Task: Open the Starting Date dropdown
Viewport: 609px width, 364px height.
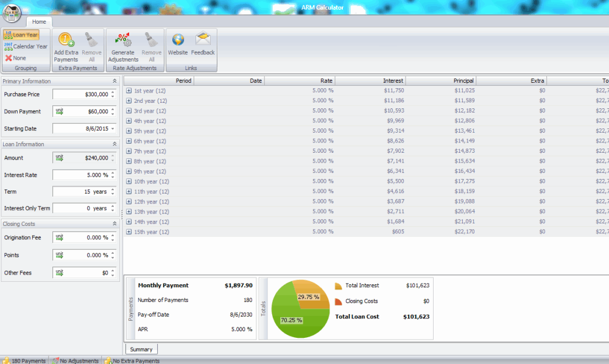Action: pyautogui.click(x=113, y=128)
